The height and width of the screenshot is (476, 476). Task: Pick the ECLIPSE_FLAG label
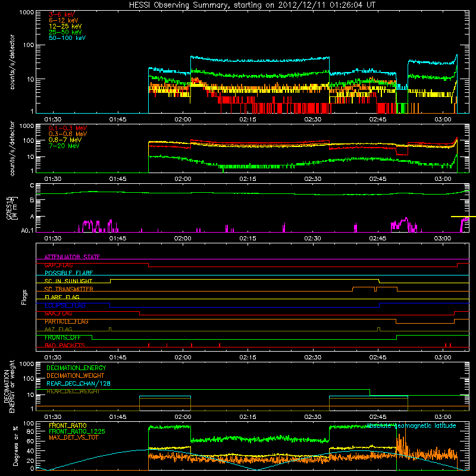click(65, 305)
